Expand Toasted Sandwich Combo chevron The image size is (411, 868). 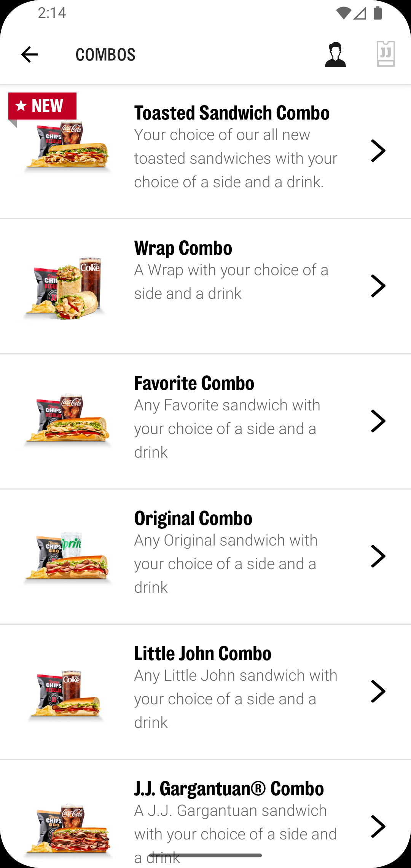378,151
